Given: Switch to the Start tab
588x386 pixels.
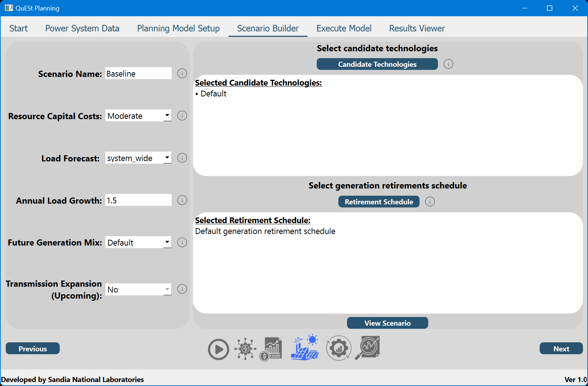Looking at the screenshot, I should pos(18,29).
